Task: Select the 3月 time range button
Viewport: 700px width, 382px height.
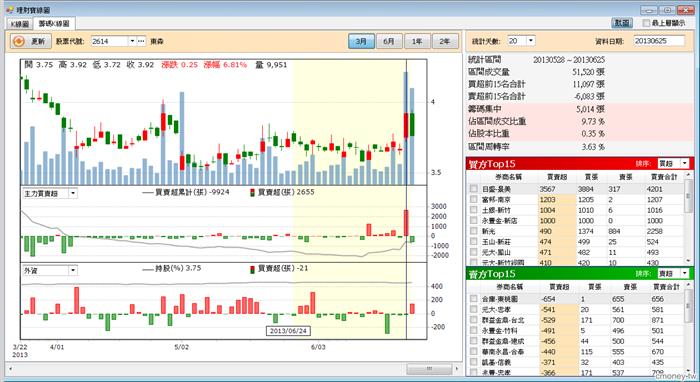Action: pos(361,41)
